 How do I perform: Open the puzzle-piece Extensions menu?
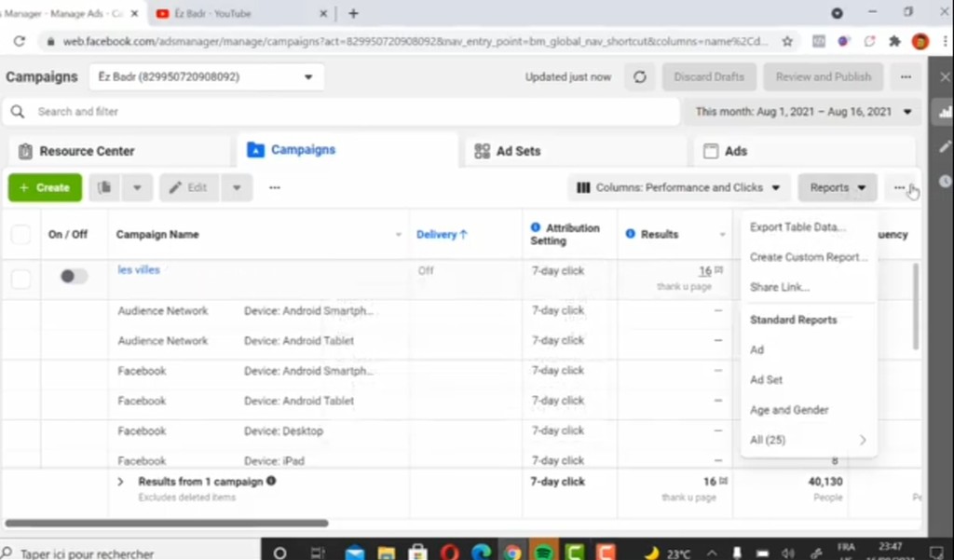coord(894,41)
